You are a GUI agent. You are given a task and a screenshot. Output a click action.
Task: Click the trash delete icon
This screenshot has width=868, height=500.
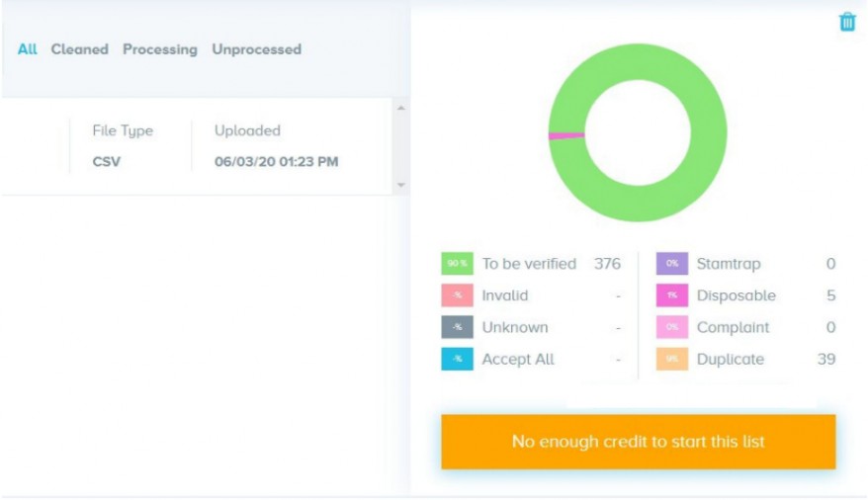pos(847,22)
